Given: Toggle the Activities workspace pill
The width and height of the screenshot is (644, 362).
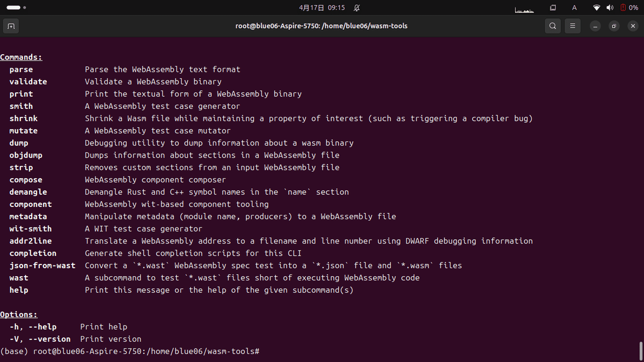Looking at the screenshot, I should 13,8.
